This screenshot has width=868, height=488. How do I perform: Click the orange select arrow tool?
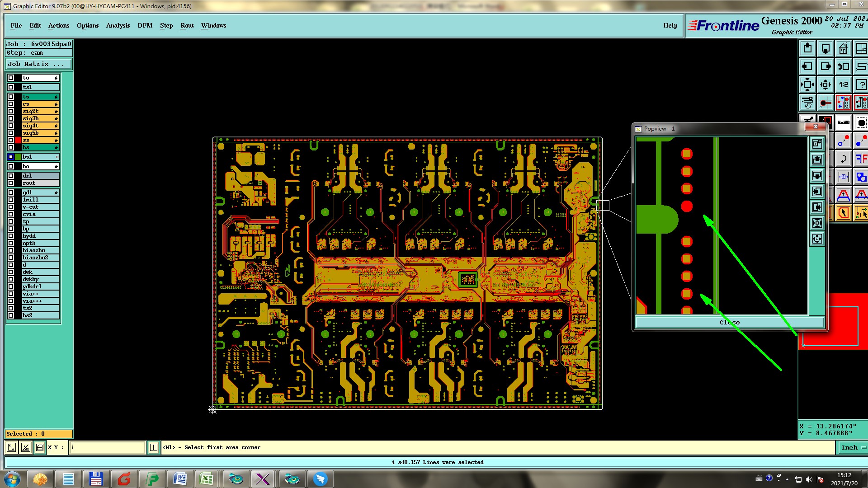click(x=844, y=213)
